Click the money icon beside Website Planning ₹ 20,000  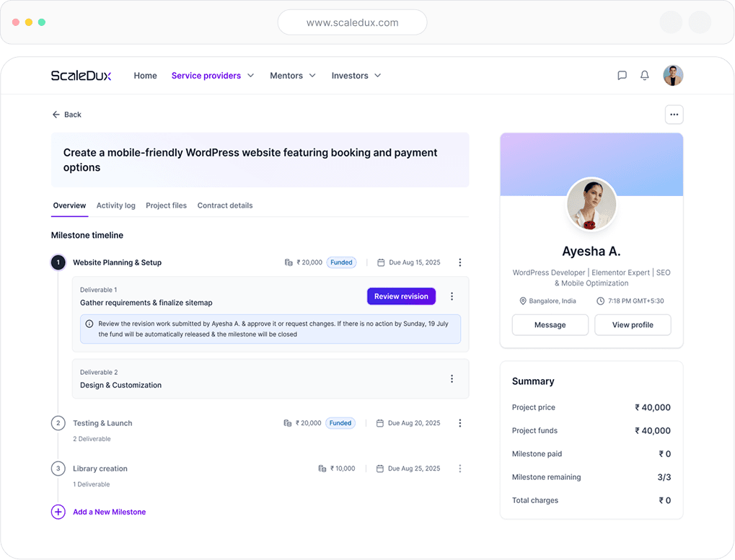(x=289, y=262)
